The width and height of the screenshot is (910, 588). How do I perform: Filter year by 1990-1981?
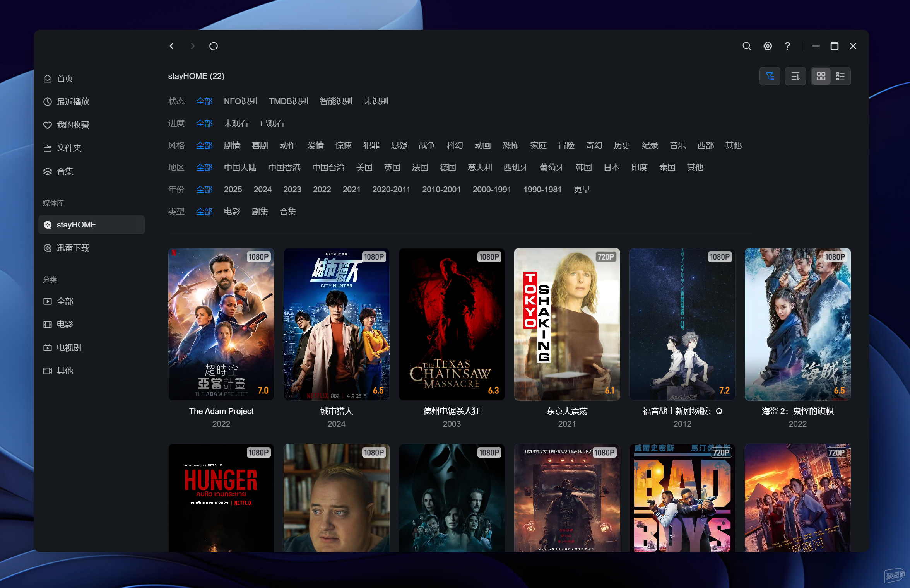(x=542, y=190)
